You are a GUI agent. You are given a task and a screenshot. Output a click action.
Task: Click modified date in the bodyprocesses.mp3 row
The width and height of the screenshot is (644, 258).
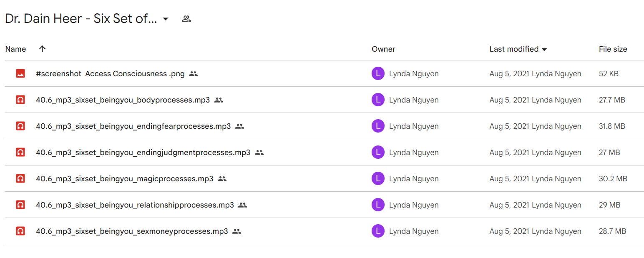point(510,100)
